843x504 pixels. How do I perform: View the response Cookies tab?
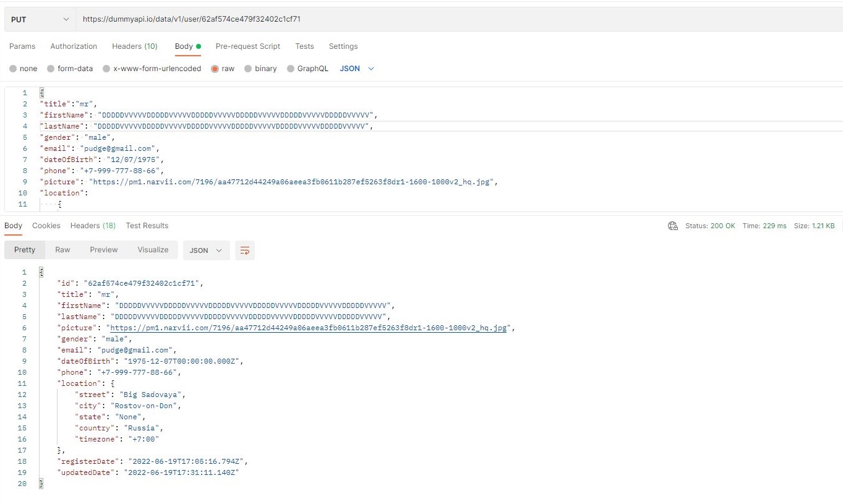tap(46, 226)
